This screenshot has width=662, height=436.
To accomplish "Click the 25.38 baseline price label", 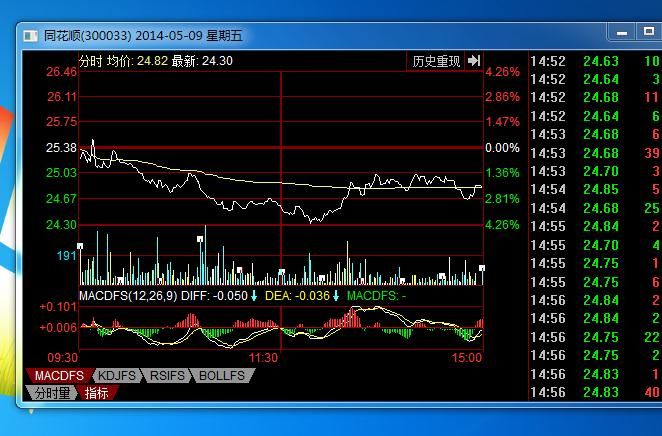I will pos(62,148).
